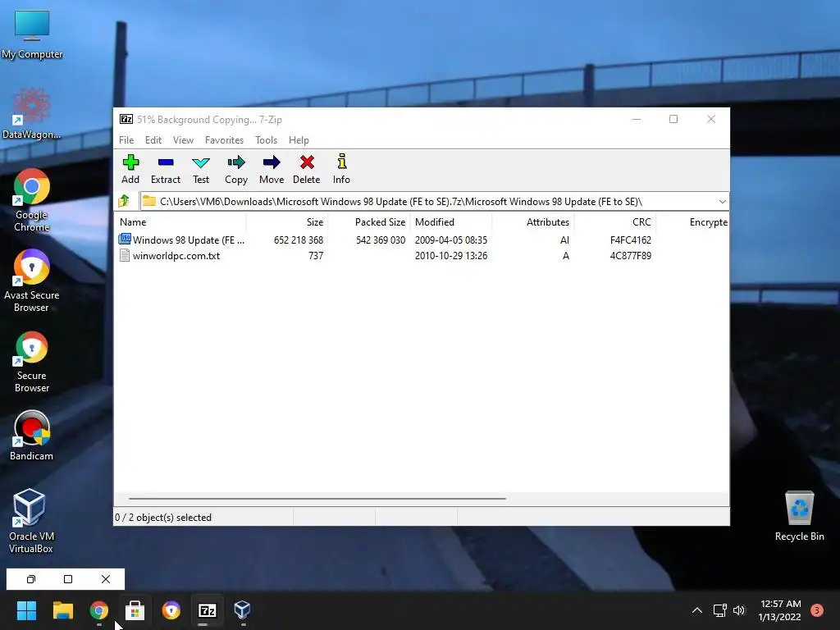The image size is (840, 630).
Task: Open the volume speaker tray icon
Action: 739,610
